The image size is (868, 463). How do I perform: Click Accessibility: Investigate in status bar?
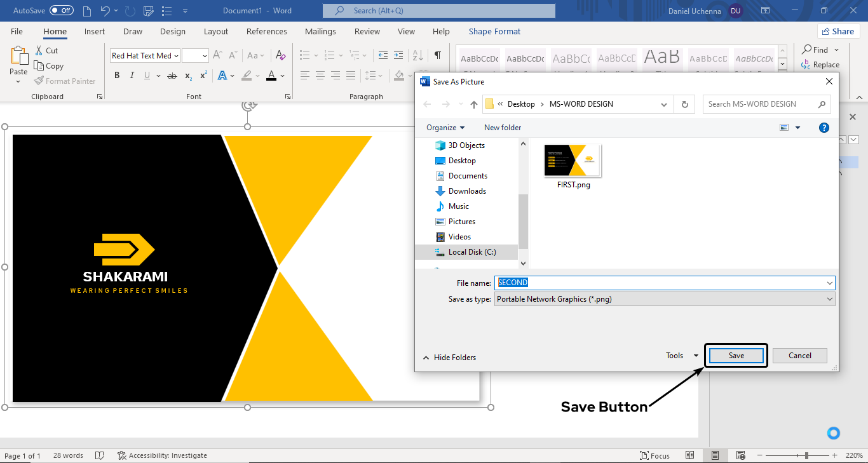tap(162, 455)
